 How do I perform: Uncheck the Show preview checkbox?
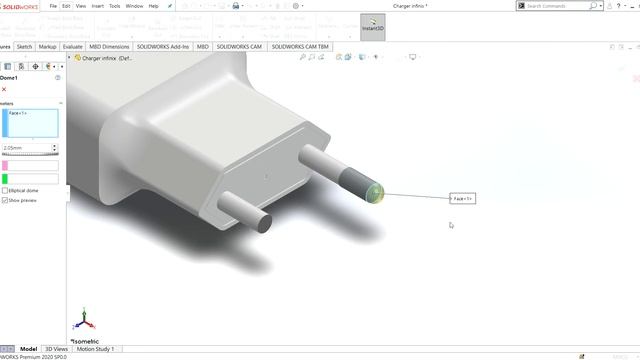[5, 200]
